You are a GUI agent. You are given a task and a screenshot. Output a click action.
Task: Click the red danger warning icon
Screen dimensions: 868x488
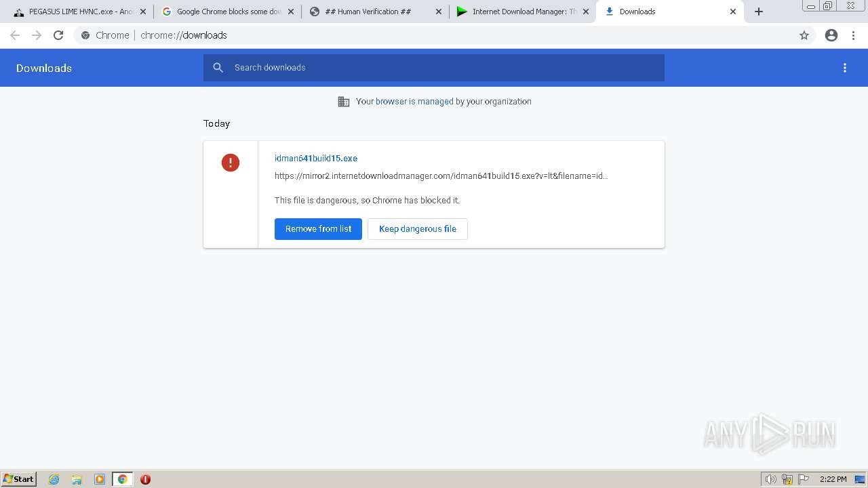pos(231,163)
